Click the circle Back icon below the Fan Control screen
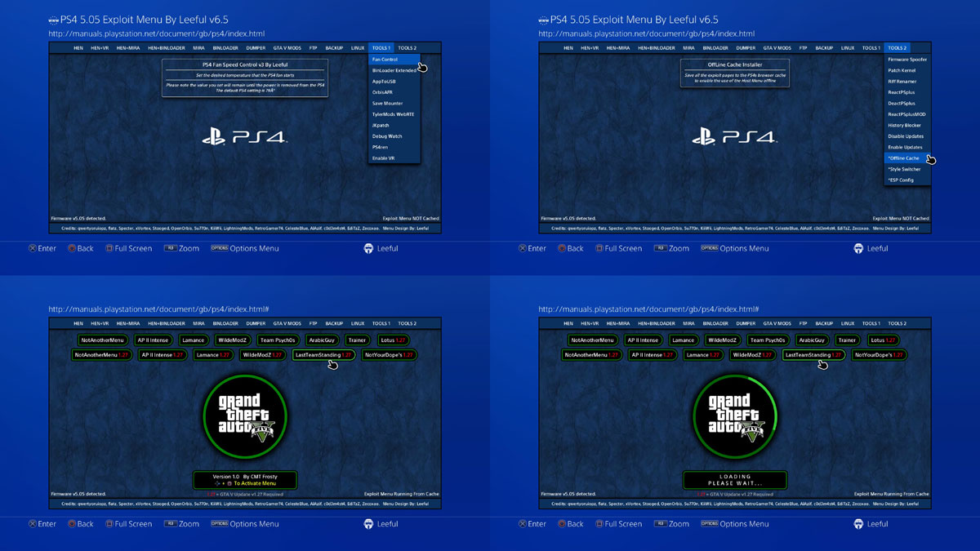This screenshot has height=551, width=980. click(x=72, y=248)
